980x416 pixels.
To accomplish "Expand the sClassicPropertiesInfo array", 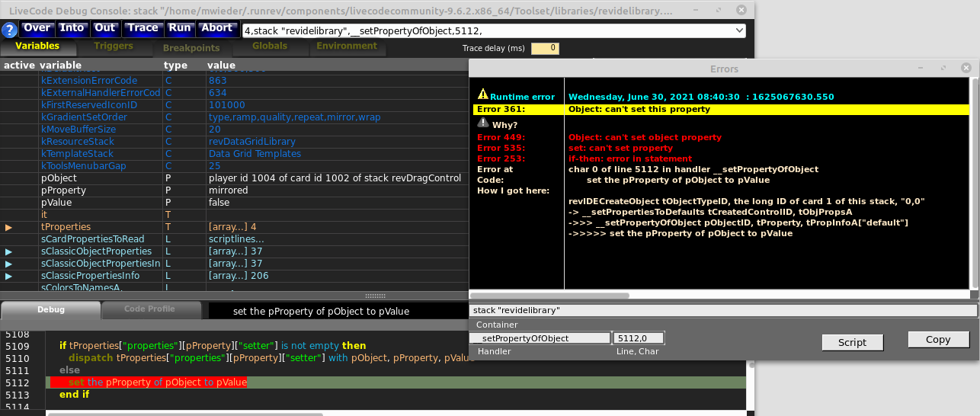I will (x=9, y=276).
